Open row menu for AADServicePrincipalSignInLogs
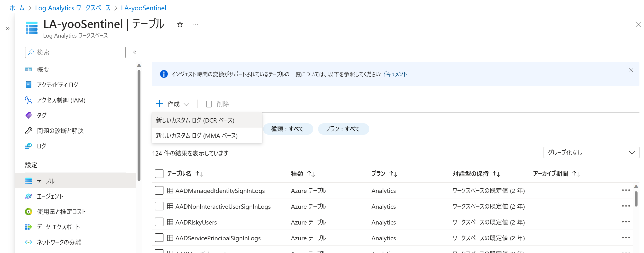 626,237
